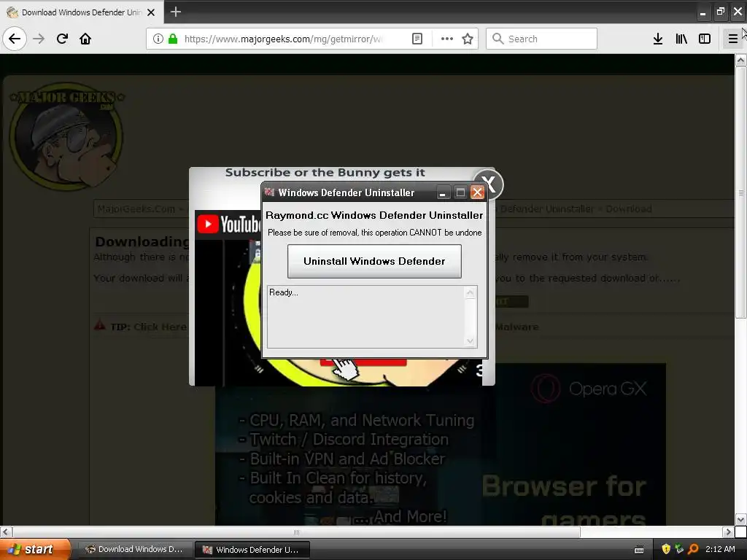Click horizontal scrollbar left arrow
This screenshot has width=747, height=560.
coord(6,532)
